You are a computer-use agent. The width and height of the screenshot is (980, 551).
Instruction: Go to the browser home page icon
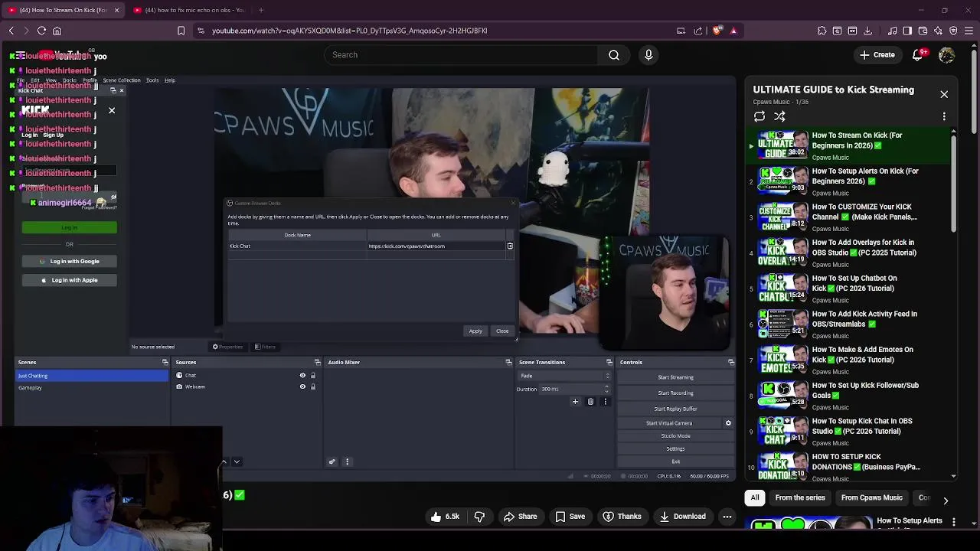(x=57, y=31)
